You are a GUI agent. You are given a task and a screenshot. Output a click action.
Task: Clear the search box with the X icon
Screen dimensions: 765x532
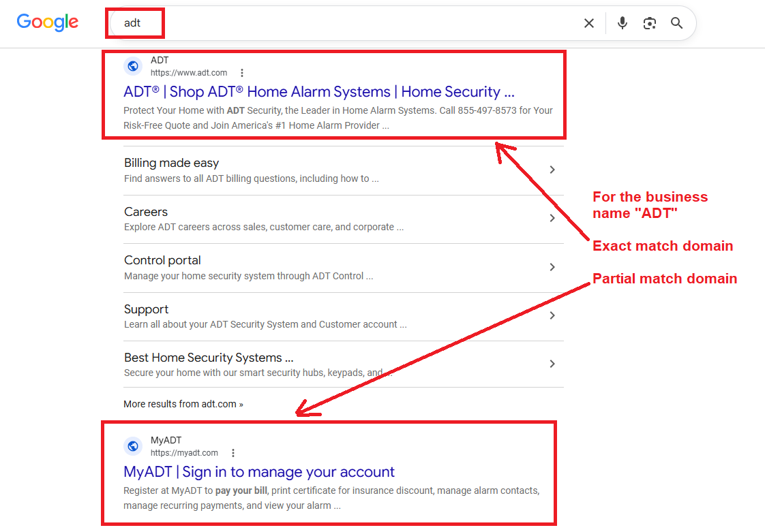(589, 23)
